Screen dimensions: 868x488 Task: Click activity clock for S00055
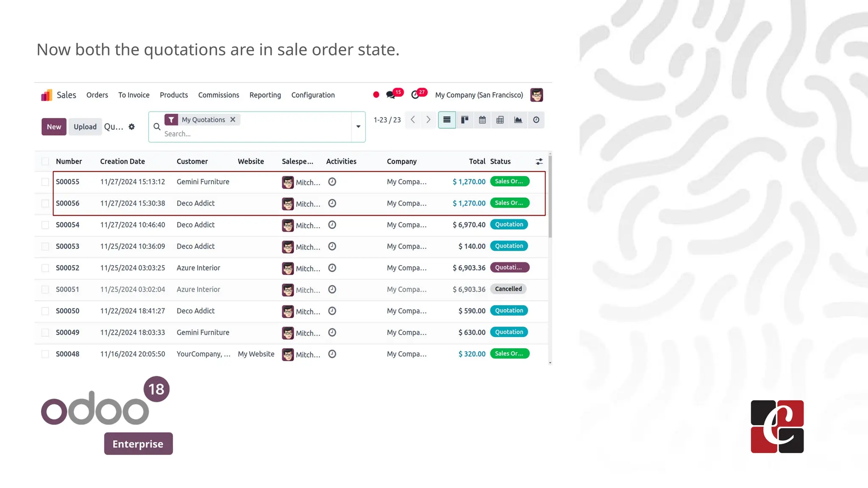332,182
